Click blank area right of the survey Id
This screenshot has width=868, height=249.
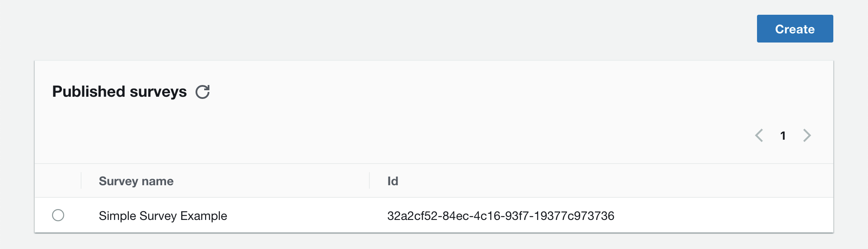724,216
